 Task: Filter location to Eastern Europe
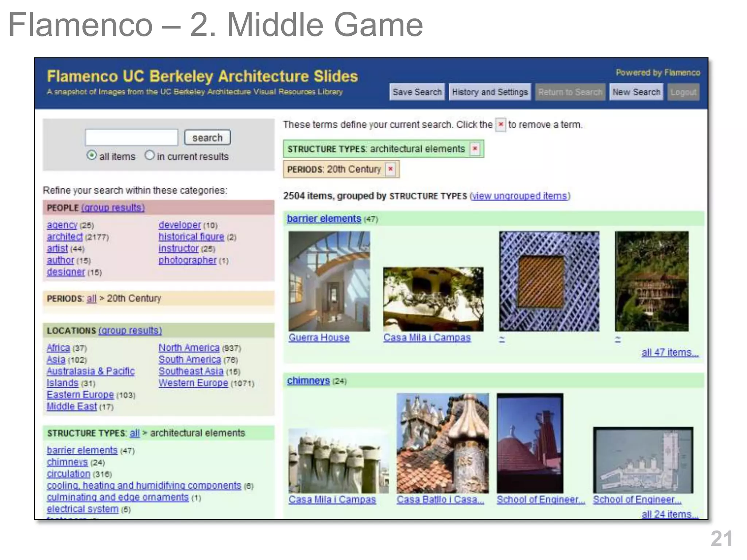click(80, 394)
